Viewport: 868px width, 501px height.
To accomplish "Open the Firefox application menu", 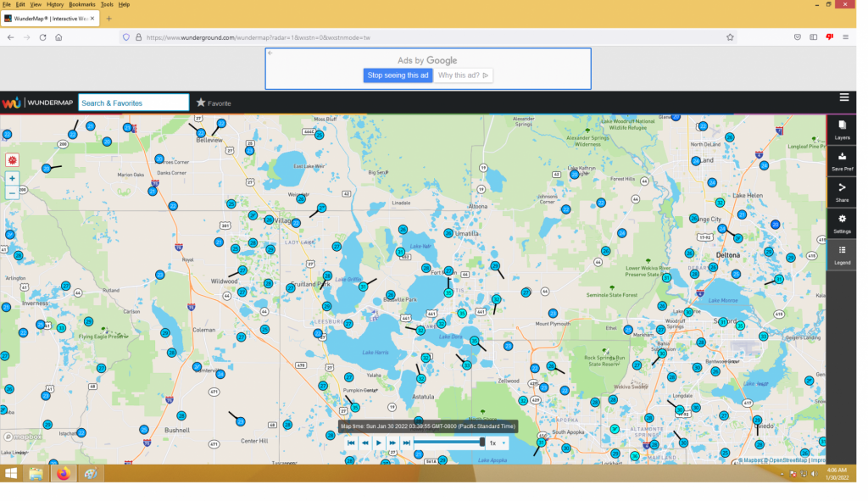I will coord(847,37).
